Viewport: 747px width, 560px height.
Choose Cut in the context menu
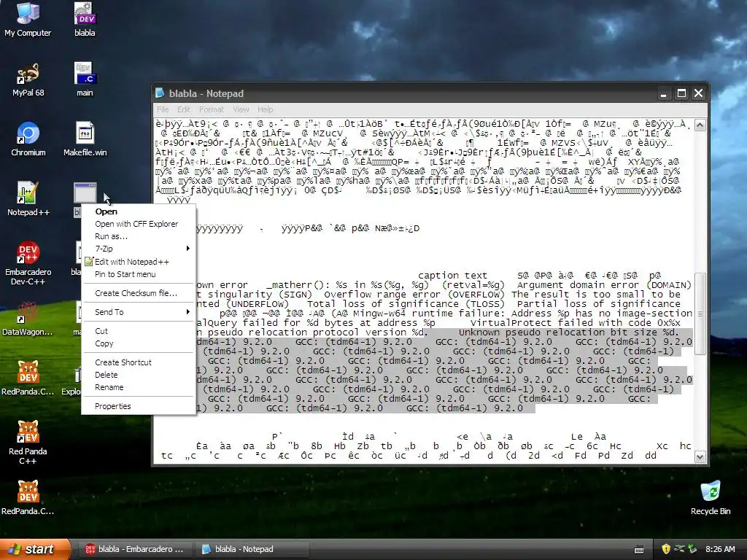coord(139,331)
